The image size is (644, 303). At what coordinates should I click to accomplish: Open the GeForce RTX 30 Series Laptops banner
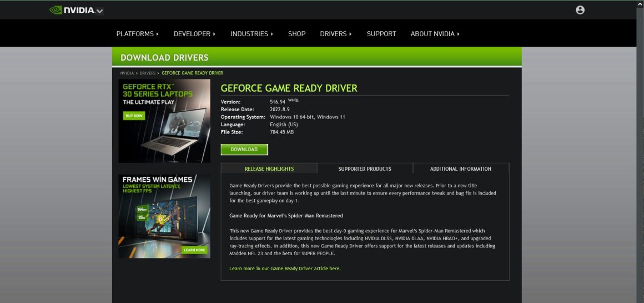[164, 121]
